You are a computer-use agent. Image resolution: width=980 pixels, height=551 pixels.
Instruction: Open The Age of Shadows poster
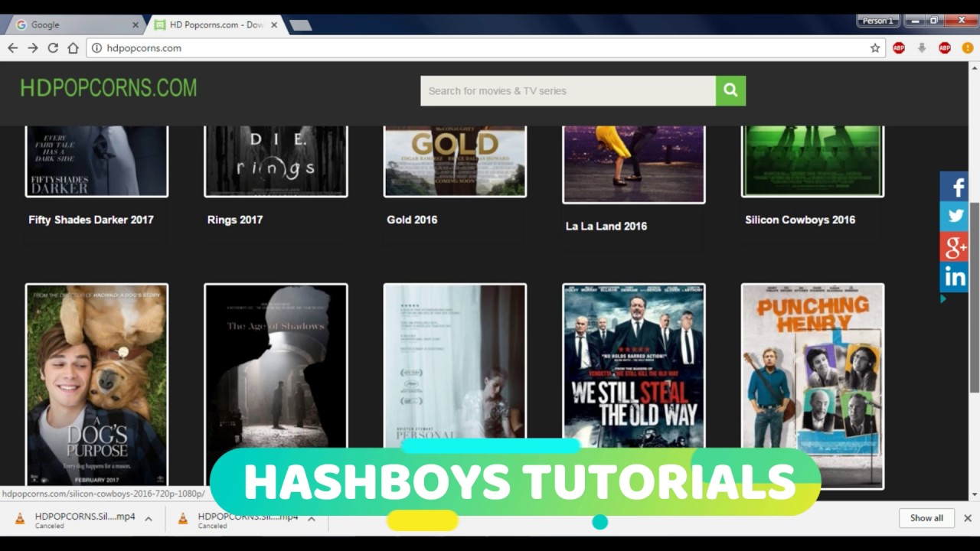(x=276, y=367)
